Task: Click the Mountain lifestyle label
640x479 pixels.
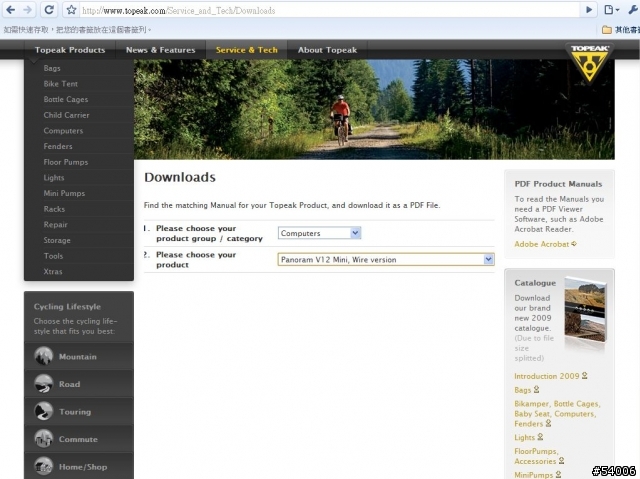Action: coord(78,357)
